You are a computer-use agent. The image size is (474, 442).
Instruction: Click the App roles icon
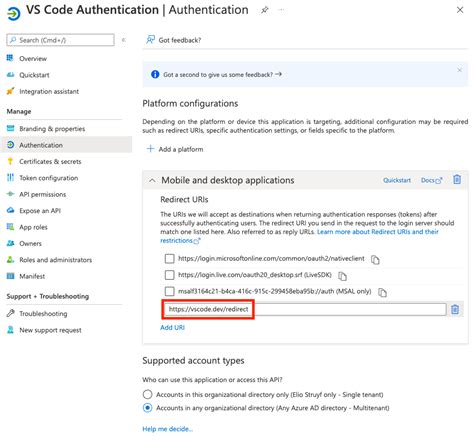(10, 227)
